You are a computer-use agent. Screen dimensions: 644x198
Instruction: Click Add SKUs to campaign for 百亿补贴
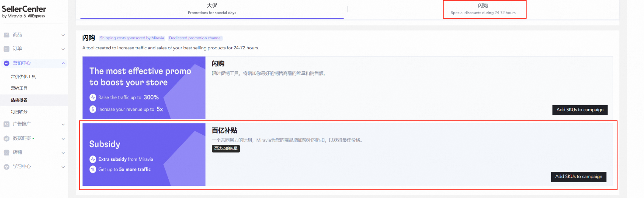pos(578,176)
